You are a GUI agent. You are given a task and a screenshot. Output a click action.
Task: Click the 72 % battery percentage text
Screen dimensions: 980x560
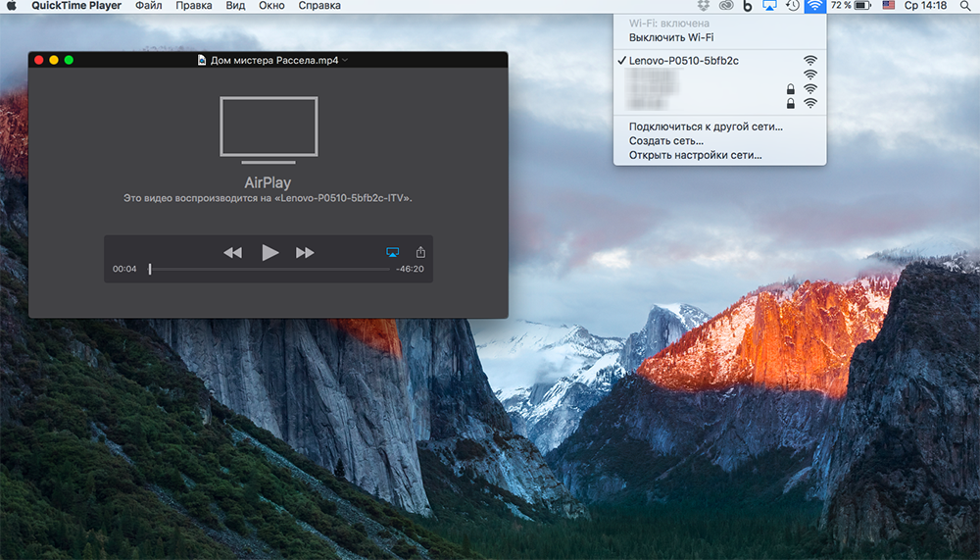point(841,6)
